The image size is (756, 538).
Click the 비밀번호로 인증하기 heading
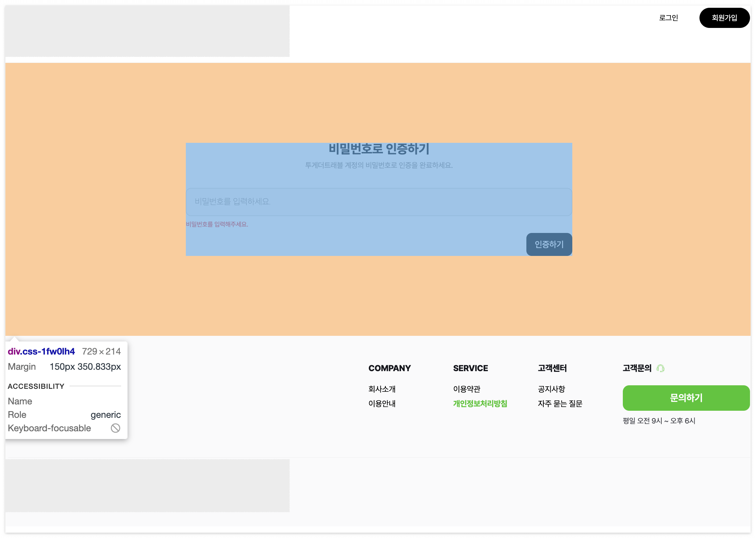(x=379, y=149)
